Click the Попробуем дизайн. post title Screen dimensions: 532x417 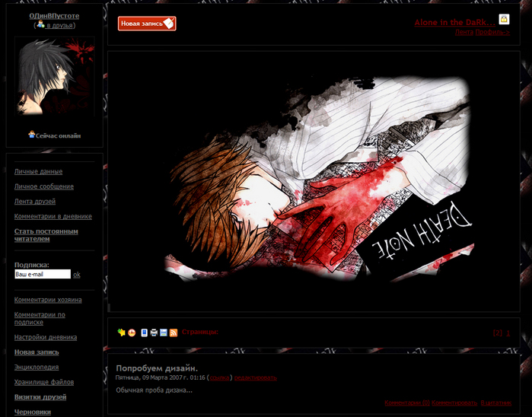click(157, 368)
